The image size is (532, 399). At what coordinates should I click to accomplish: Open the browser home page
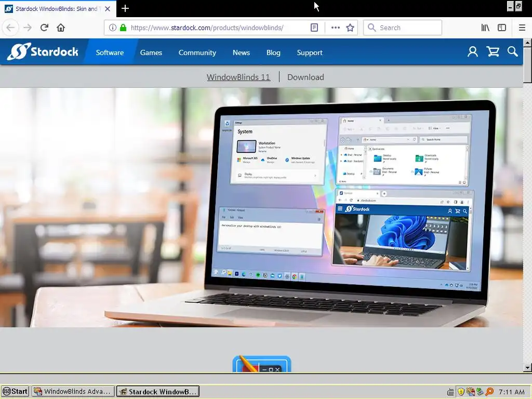(61, 28)
